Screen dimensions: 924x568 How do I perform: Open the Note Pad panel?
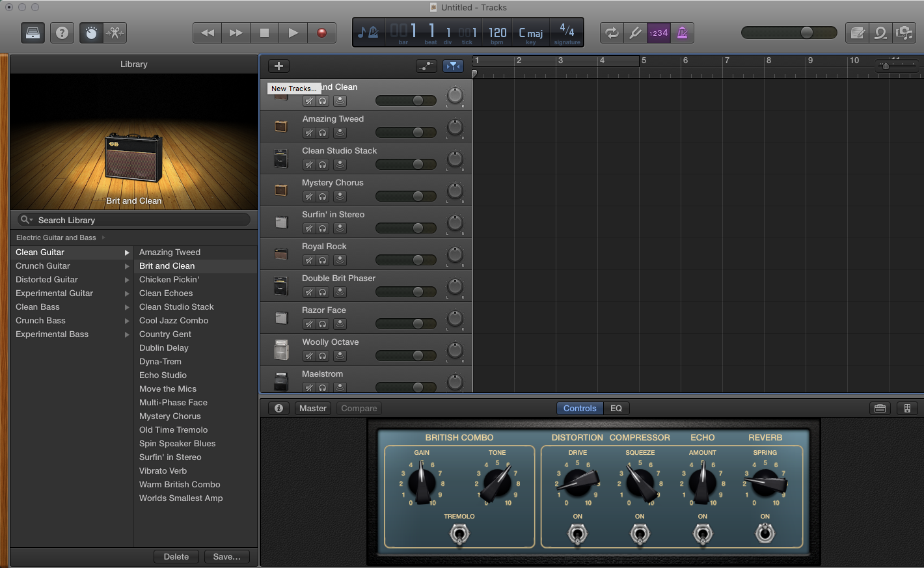tap(858, 33)
